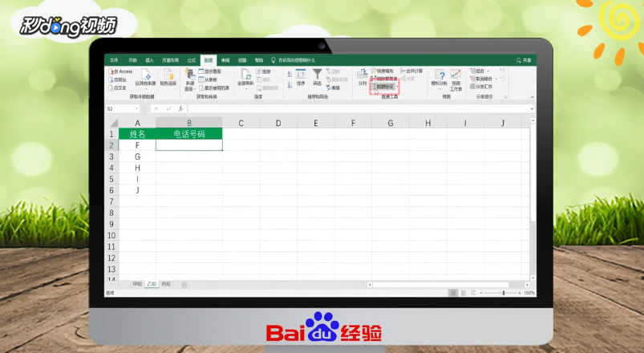
Task: Open the 组合 group dropdown
Action: point(480,71)
